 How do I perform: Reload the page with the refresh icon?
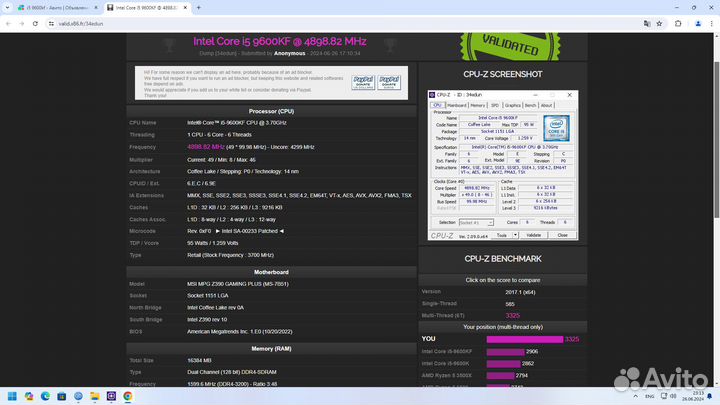[x=35, y=23]
